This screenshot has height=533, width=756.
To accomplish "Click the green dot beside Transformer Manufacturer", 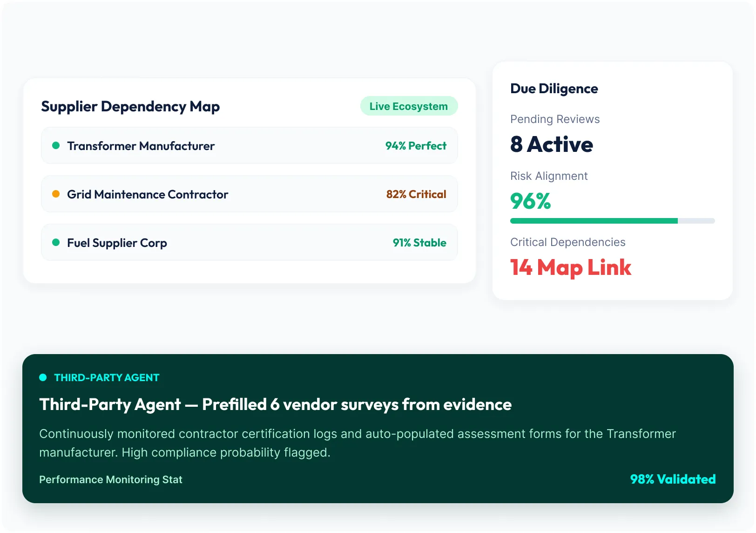I will point(56,146).
